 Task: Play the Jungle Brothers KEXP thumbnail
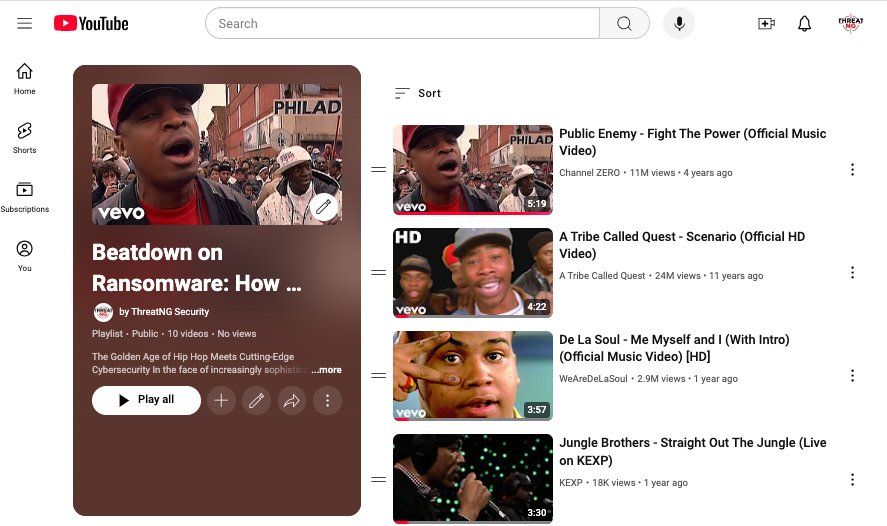(x=473, y=478)
